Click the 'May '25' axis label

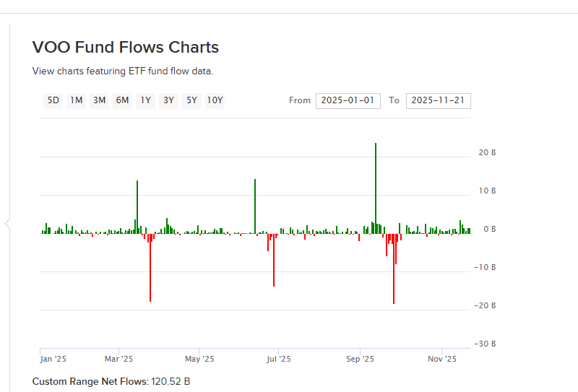pyautogui.click(x=199, y=359)
